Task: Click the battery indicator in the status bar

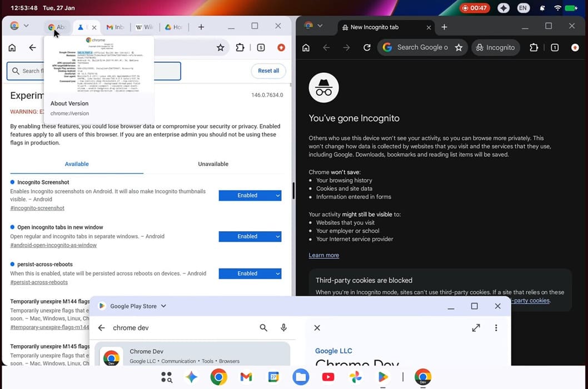Action: tap(570, 8)
